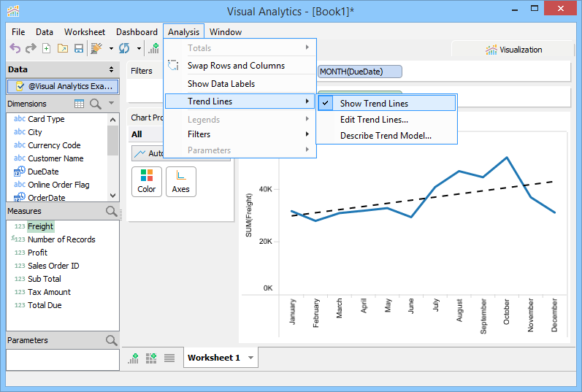Image resolution: width=582 pixels, height=392 pixels.
Task: Click the OrderDate date field icon
Action: pos(19,198)
